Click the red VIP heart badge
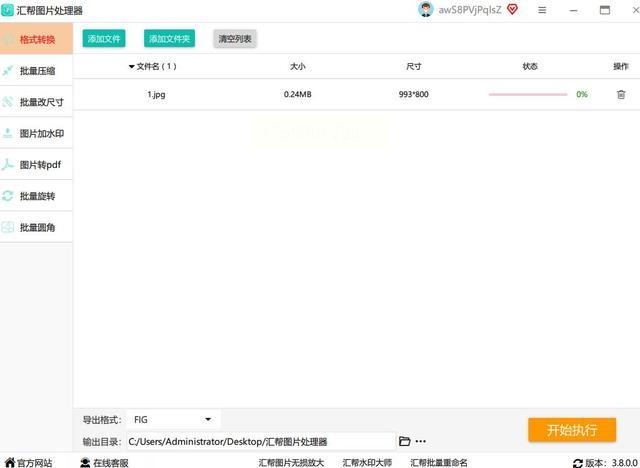Screen dimensions: 640x468 coord(512,9)
